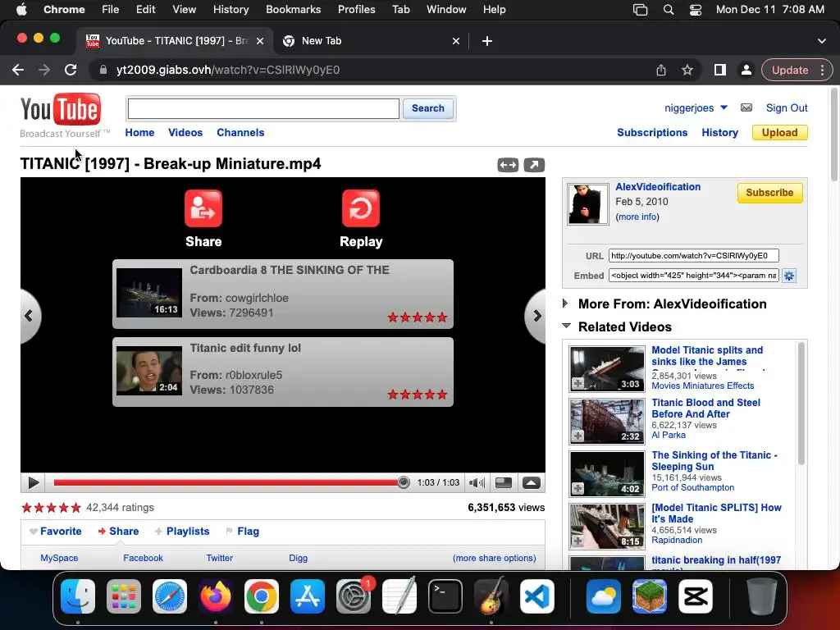Add Model Titanic splits video to queue
Viewport: 840px width, 630px height.
click(578, 384)
